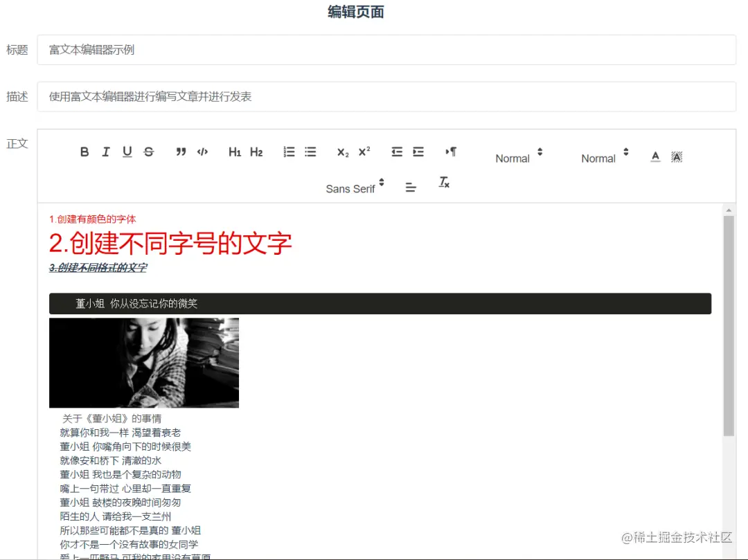Viewport: 748px width, 560px height.
Task: Decrease paragraph indent
Action: (x=397, y=152)
